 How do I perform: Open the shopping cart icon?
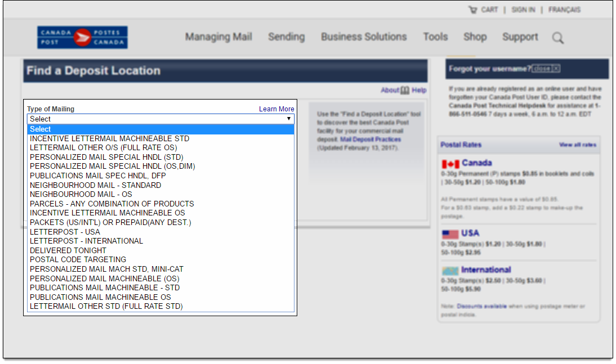472,10
